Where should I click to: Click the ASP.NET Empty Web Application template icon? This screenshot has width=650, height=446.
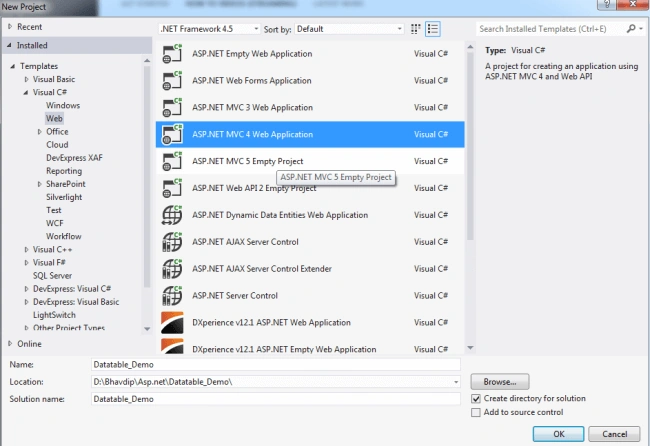[172, 53]
